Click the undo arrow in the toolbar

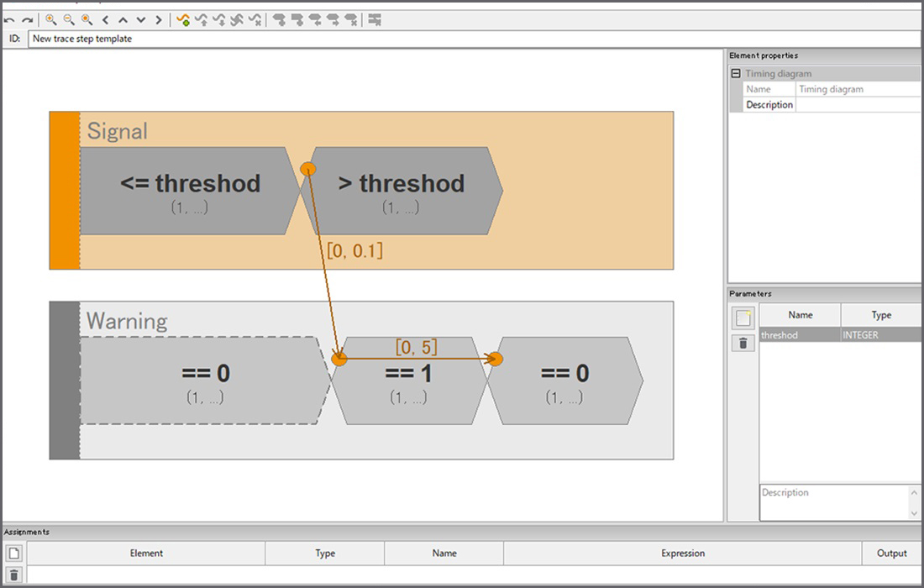tap(9, 19)
